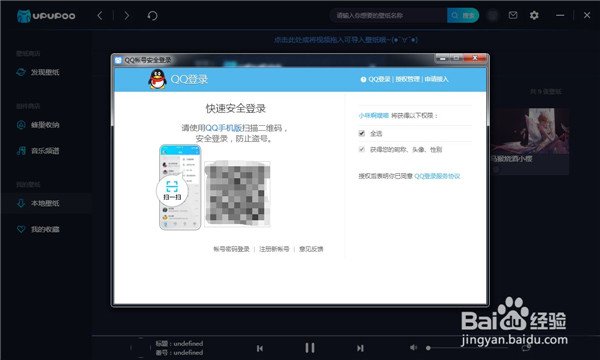Open 发现壁纸 in the sidebar
Viewport: 600px width, 360px height.
click(46, 72)
